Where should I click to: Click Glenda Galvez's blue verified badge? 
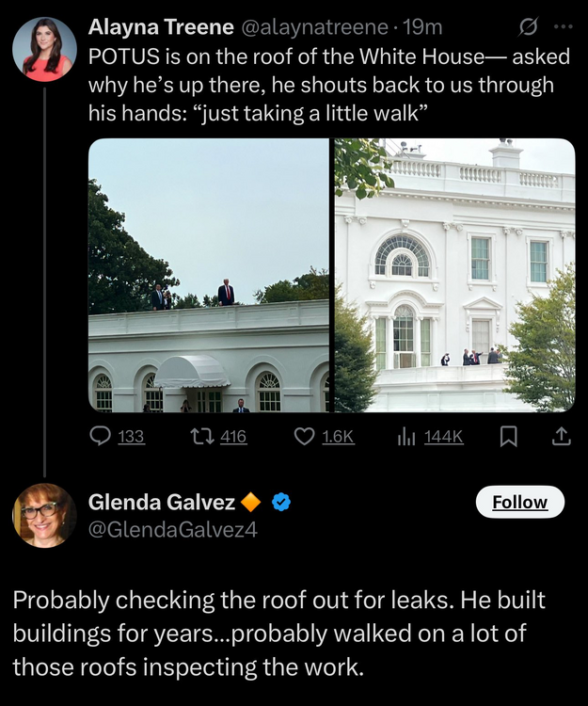[280, 502]
